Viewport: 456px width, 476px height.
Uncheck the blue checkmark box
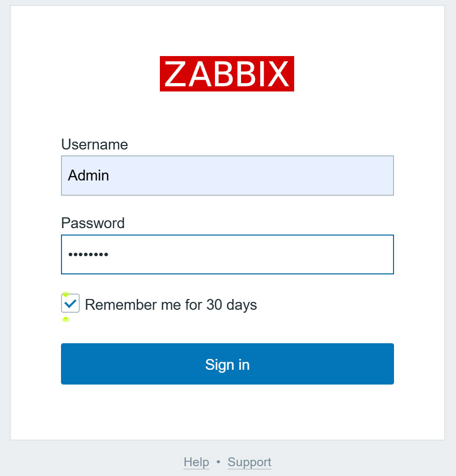(x=70, y=303)
